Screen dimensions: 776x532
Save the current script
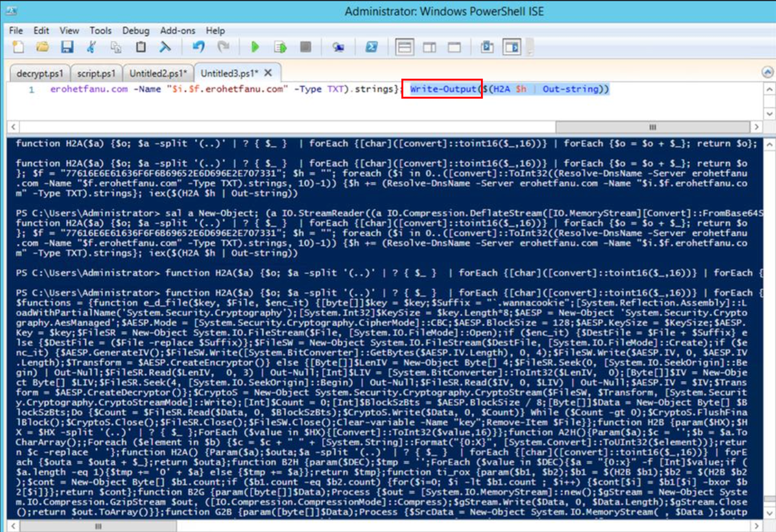pos(67,47)
